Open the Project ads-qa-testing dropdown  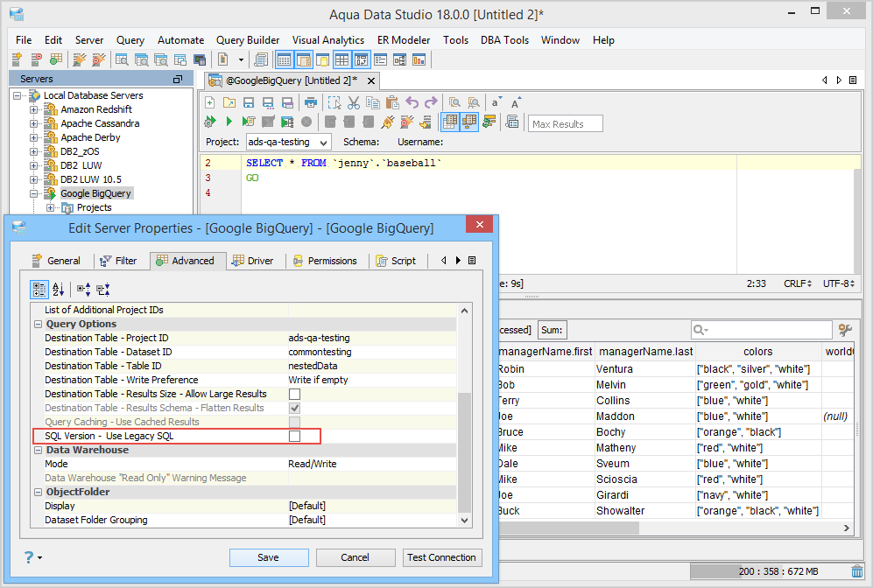coord(288,142)
